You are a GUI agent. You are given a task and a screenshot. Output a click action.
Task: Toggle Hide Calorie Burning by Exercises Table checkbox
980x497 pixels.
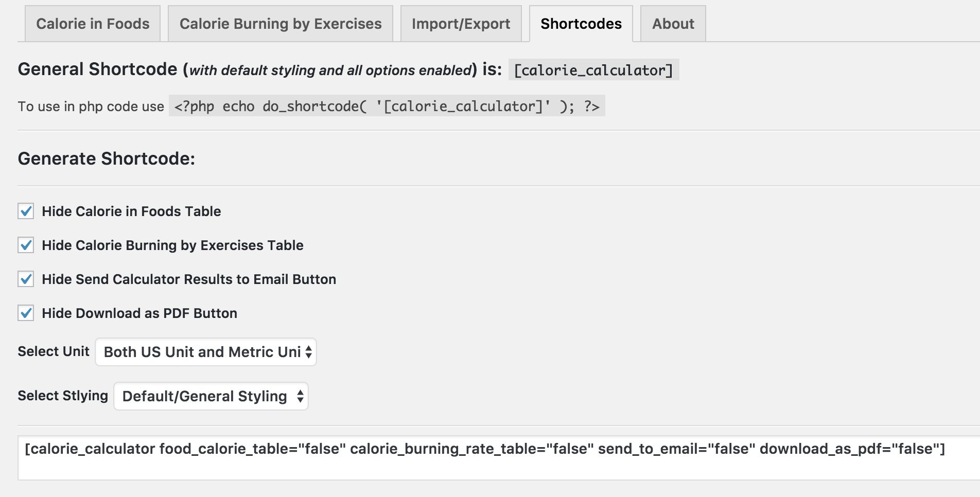pyautogui.click(x=26, y=245)
